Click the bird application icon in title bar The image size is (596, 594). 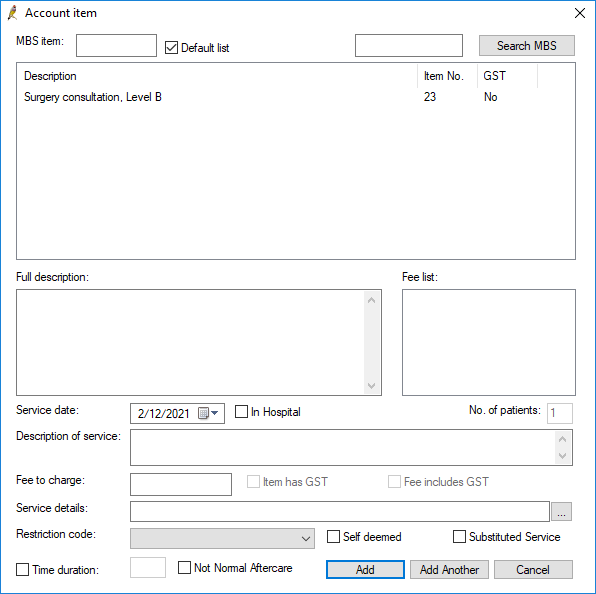(x=13, y=13)
